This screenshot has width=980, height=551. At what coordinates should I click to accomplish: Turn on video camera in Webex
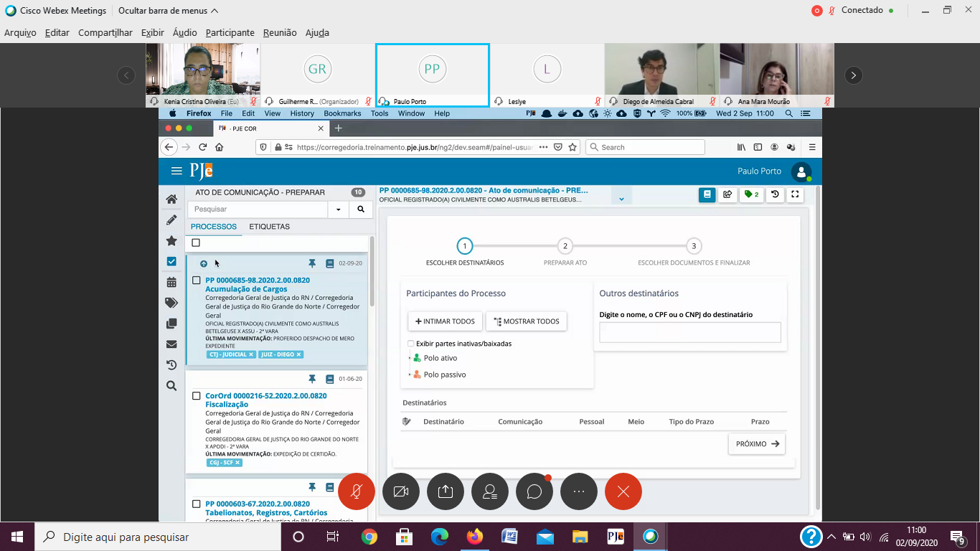(x=401, y=491)
